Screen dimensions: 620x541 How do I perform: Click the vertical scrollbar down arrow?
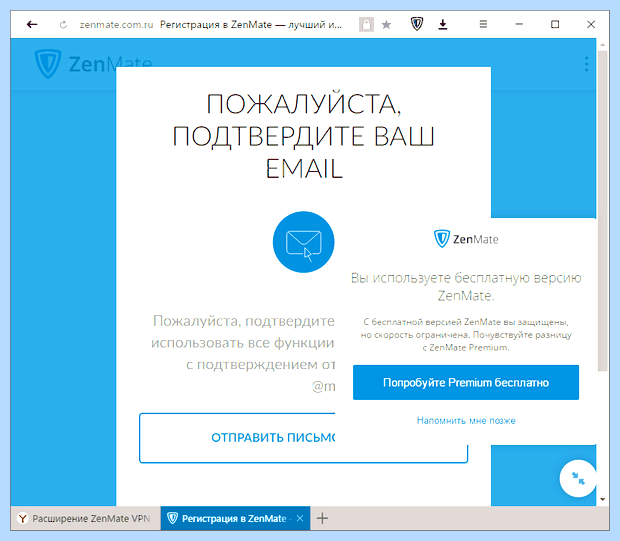click(x=602, y=499)
